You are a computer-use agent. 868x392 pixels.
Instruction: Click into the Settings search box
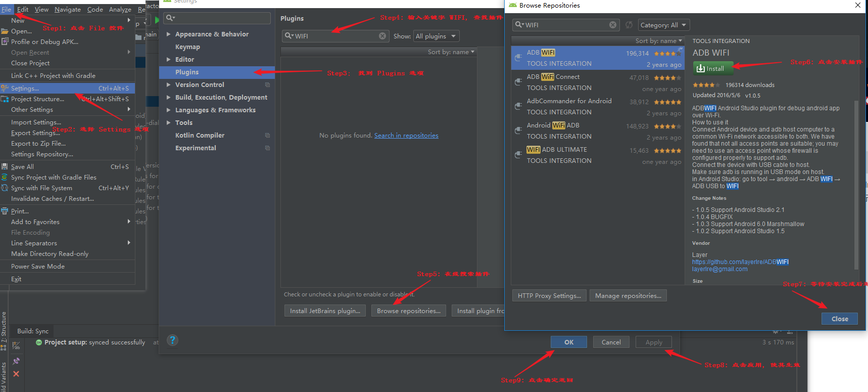tap(217, 18)
